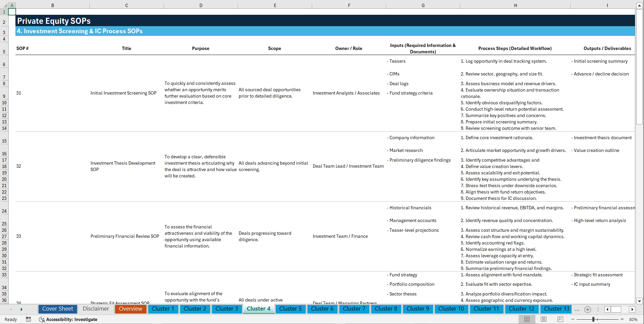Viewport: 644px width, 324px height.
Task: Open the Overview sheet tab
Action: coord(130,309)
